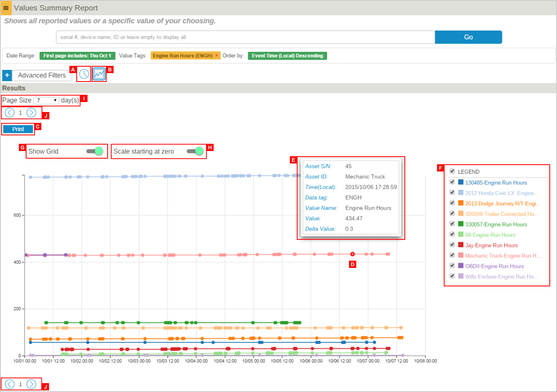Screen dimensions: 557x392
Task: Open the hamburger menu beside Values Summary Report
Action: click(x=6, y=8)
